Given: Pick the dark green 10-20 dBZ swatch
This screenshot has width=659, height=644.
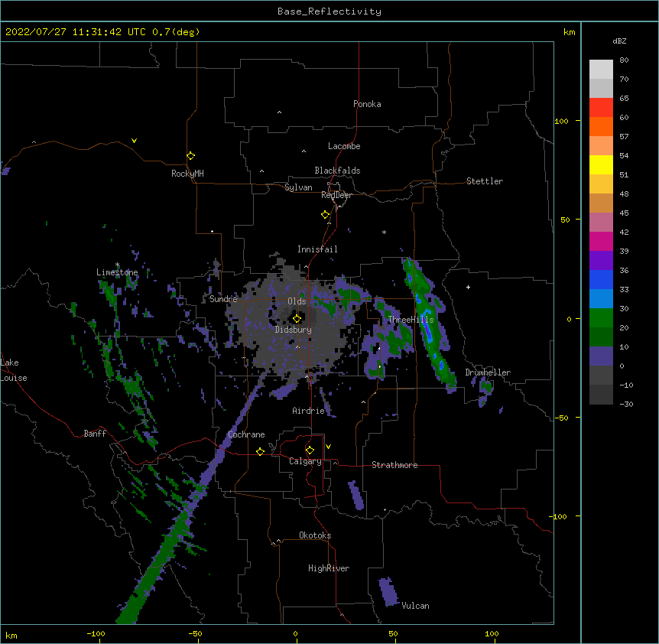Looking at the screenshot, I should pyautogui.click(x=601, y=337).
